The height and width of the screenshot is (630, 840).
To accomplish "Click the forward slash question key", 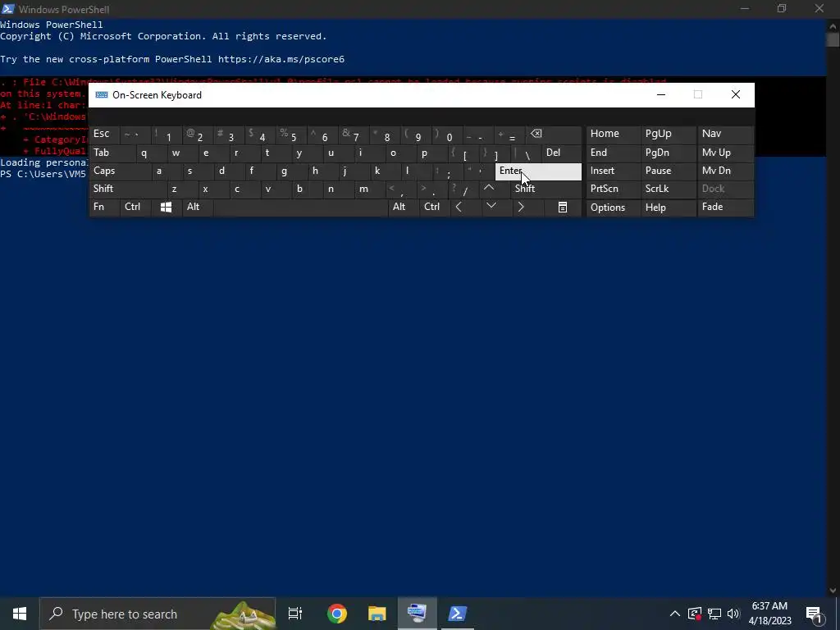I will pyautogui.click(x=463, y=189).
